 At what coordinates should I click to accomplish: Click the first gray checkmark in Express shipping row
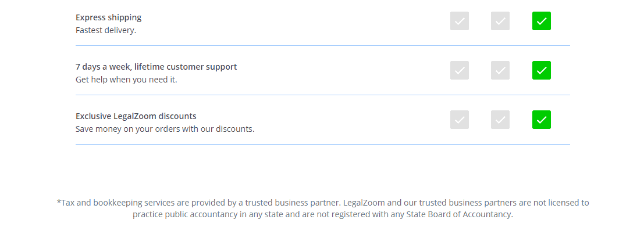[459, 21]
